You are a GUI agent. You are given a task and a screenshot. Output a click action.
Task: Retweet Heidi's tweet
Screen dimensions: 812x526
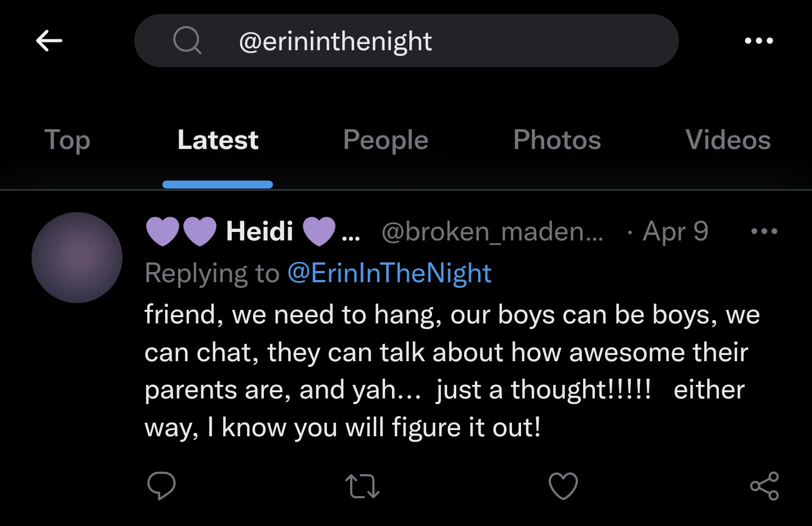(x=362, y=486)
